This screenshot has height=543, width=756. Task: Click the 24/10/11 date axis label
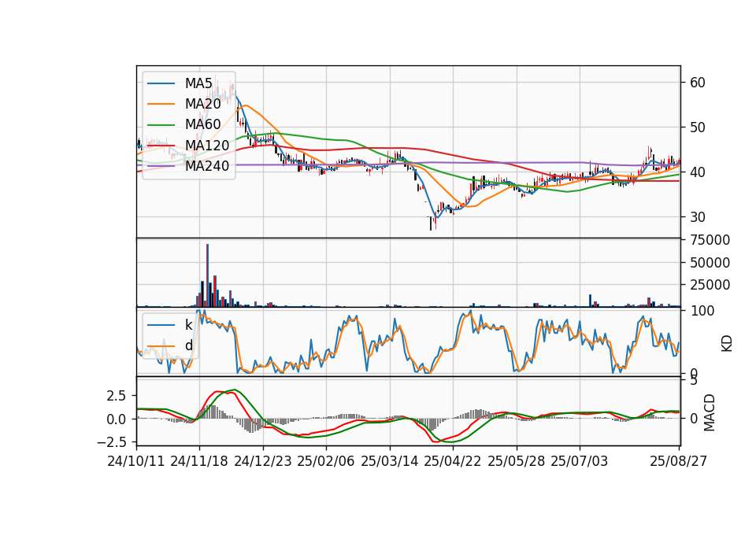coord(136,461)
